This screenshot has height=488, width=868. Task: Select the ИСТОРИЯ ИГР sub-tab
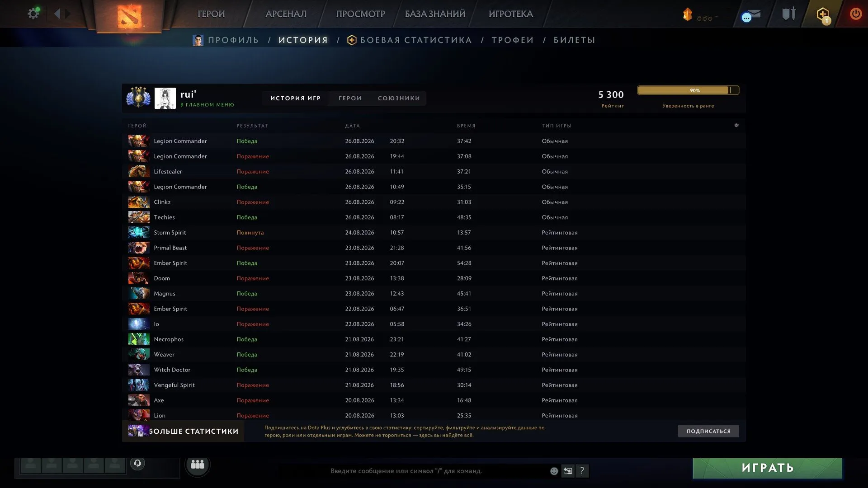[x=296, y=98]
